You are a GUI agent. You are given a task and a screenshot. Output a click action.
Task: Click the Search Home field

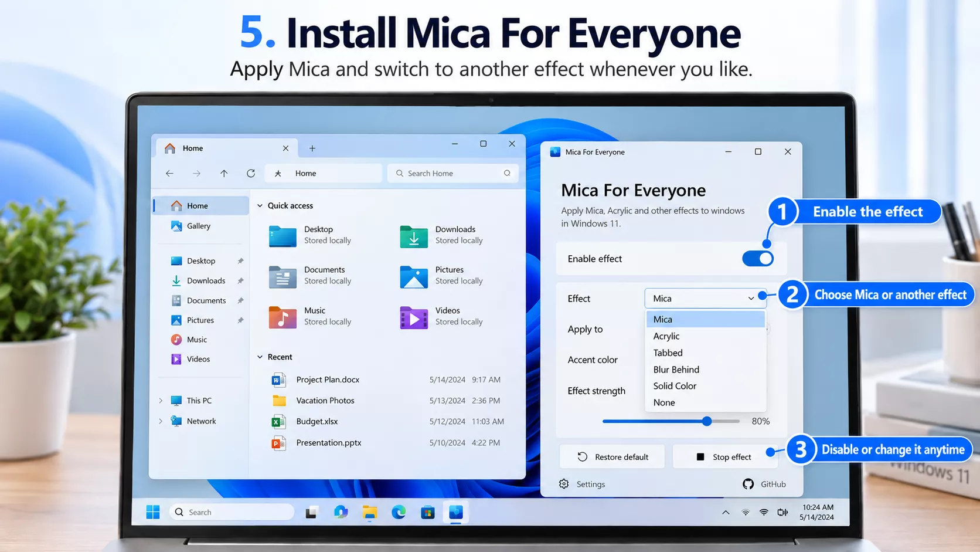(453, 174)
